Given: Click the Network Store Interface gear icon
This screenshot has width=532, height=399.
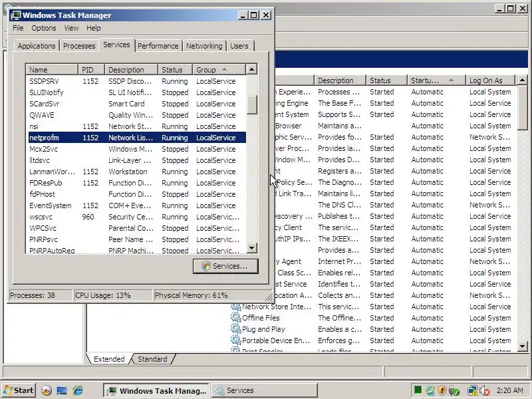Looking at the screenshot, I should point(235,307).
